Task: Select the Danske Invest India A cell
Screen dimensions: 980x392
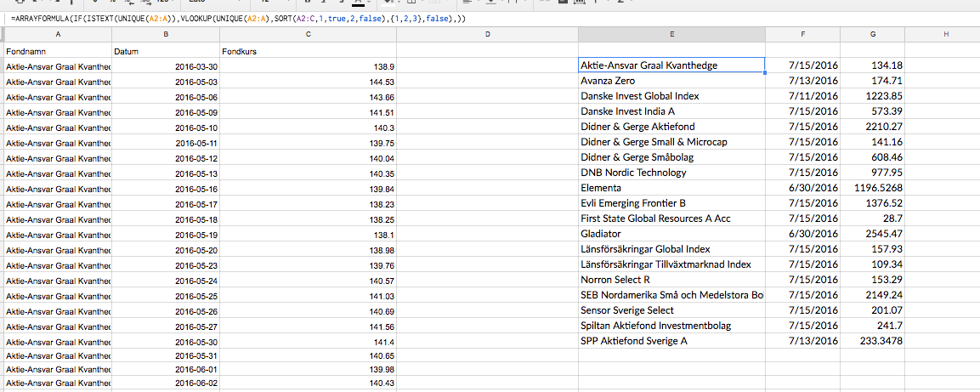Action: (x=671, y=111)
